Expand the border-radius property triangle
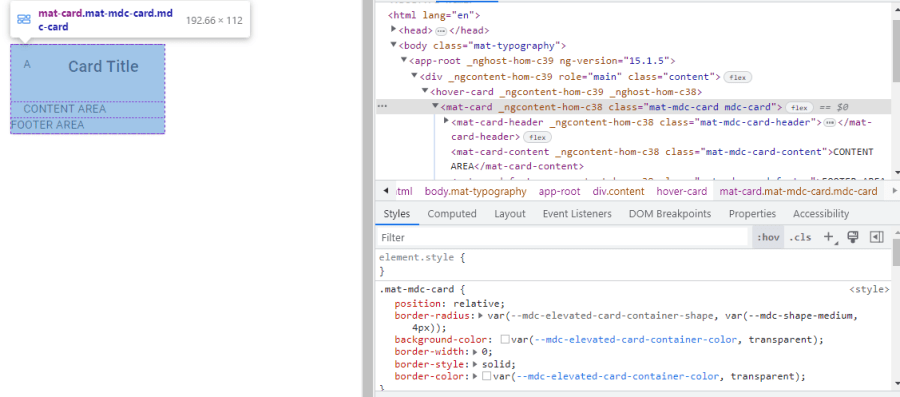The image size is (900, 397). tap(481, 316)
